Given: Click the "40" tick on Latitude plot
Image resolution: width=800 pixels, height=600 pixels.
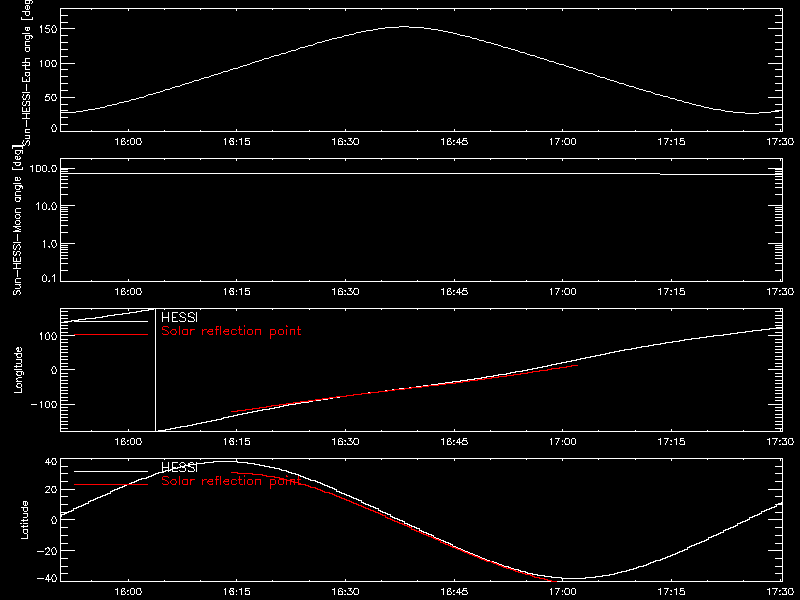Looking at the screenshot, I should [x=51, y=462].
